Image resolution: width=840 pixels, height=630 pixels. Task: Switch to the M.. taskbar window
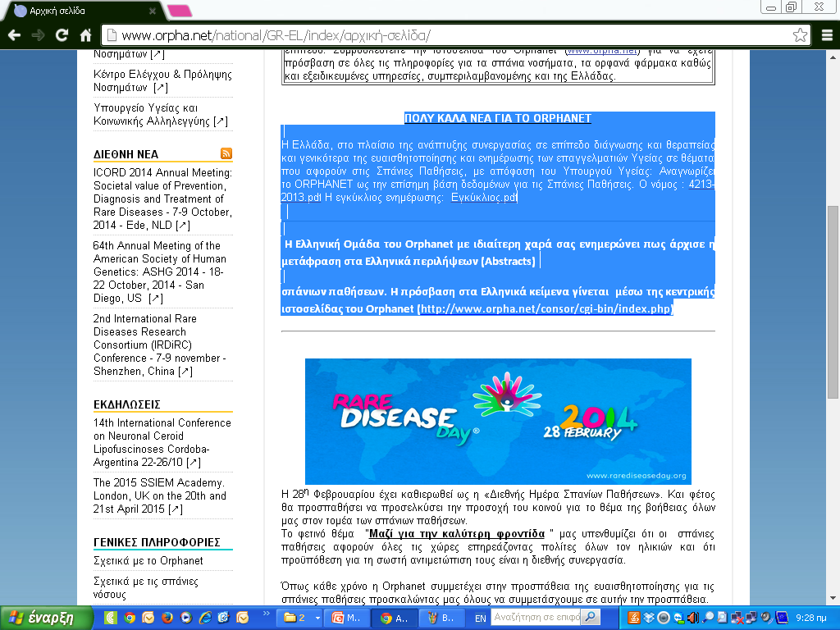(x=347, y=618)
